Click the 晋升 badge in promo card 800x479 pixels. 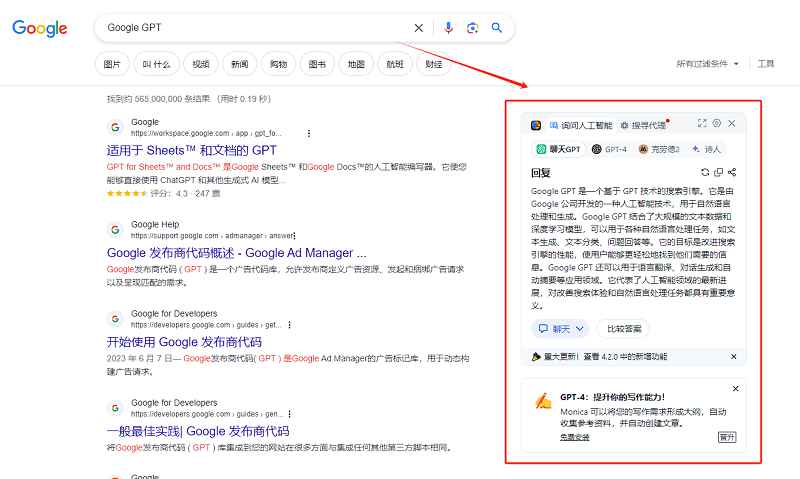(727, 437)
